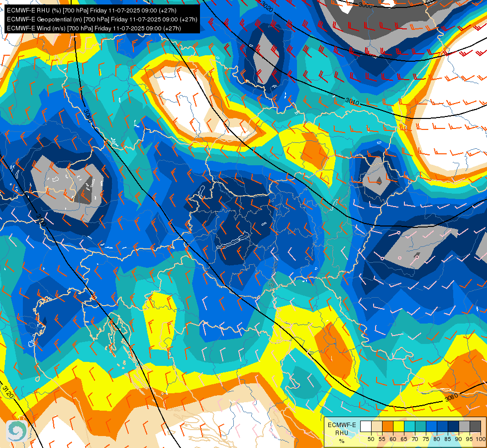Click the legend tick label 80
Viewport: 487px width, 448px height.
click(437, 439)
